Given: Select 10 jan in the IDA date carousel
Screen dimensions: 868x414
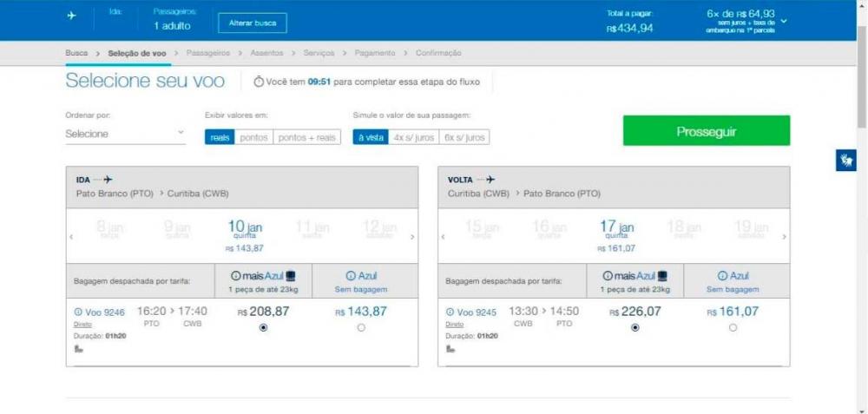Looking at the screenshot, I should point(244,229).
